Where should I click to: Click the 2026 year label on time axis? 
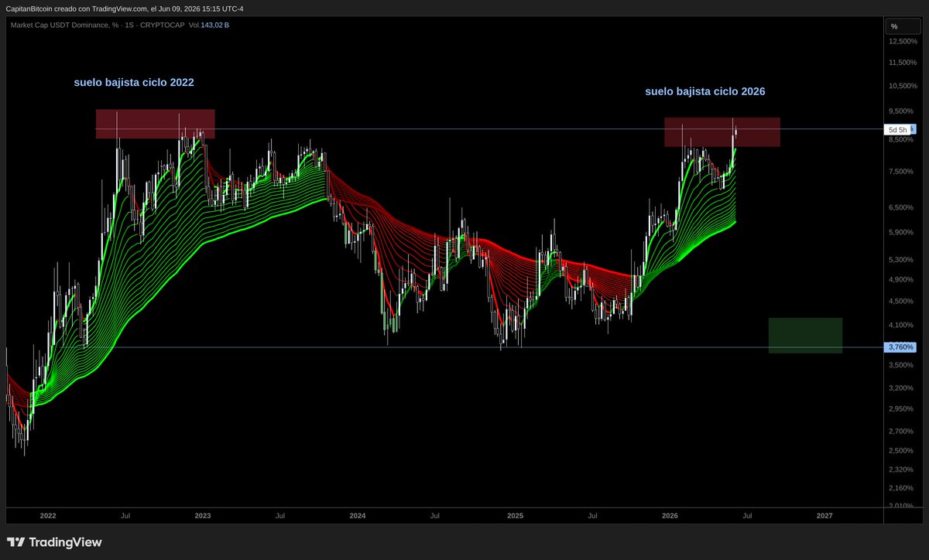[670, 516]
